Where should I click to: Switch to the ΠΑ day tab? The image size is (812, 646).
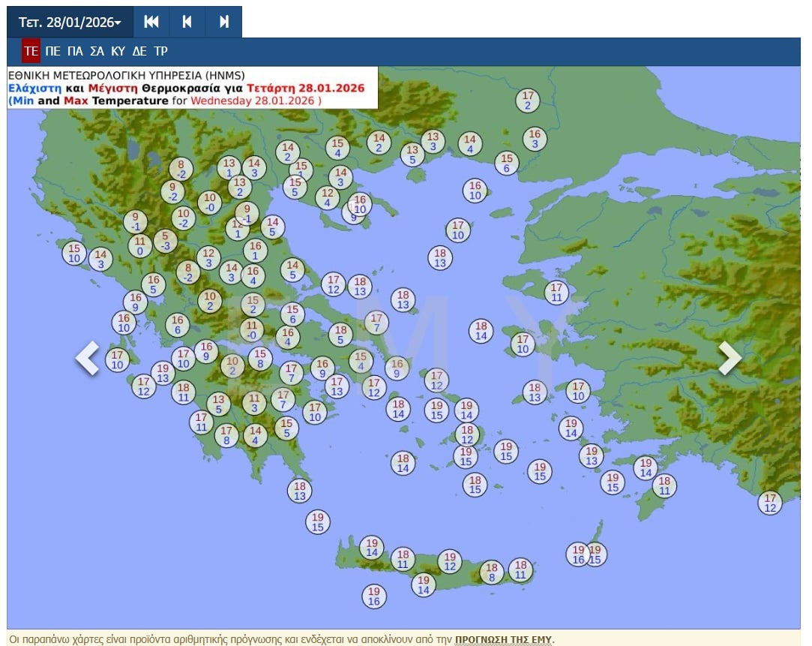click(x=74, y=51)
